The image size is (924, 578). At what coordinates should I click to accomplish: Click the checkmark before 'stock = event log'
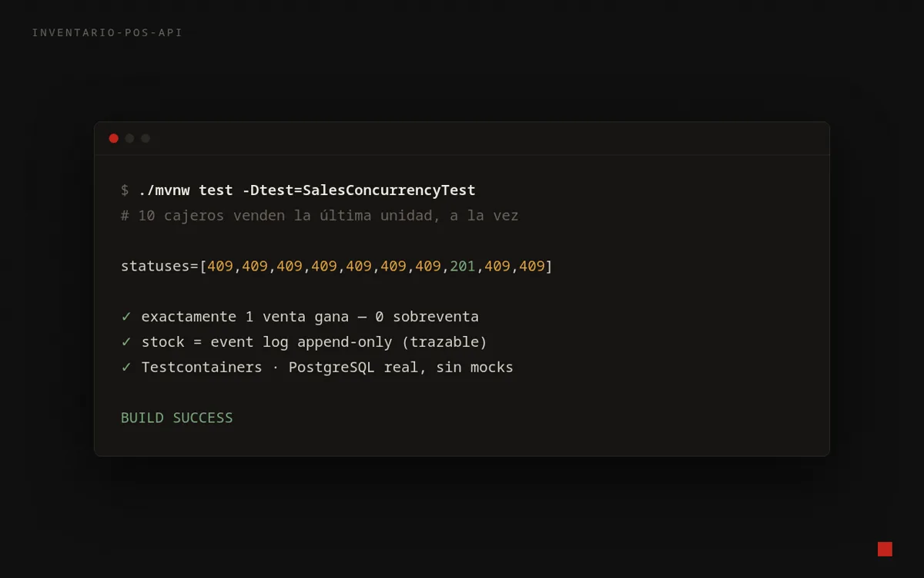point(126,342)
